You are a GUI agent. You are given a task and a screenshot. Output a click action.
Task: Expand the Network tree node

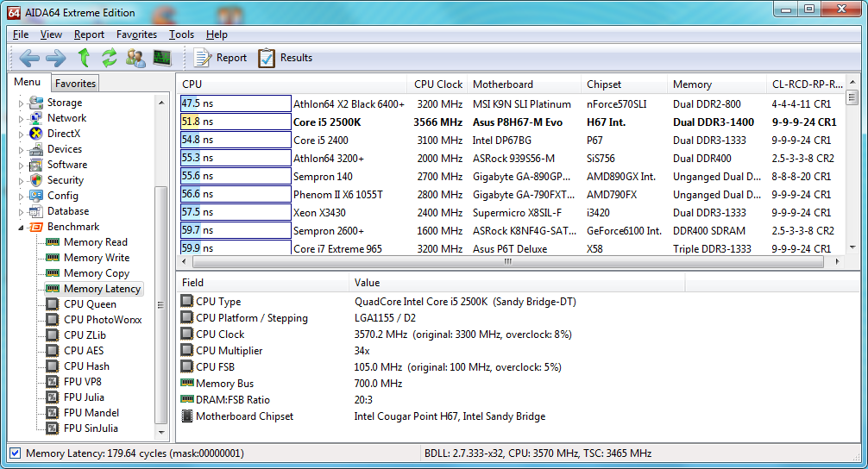(21, 119)
